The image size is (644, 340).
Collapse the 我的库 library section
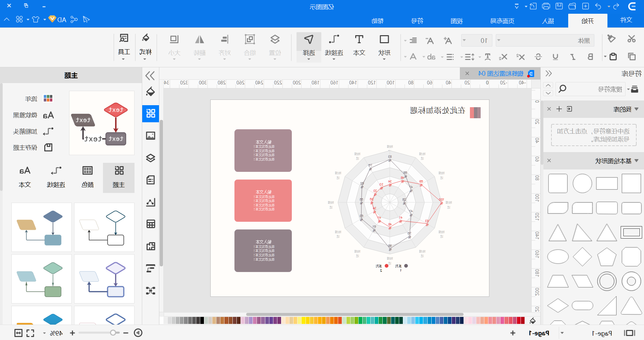pyautogui.click(x=637, y=109)
